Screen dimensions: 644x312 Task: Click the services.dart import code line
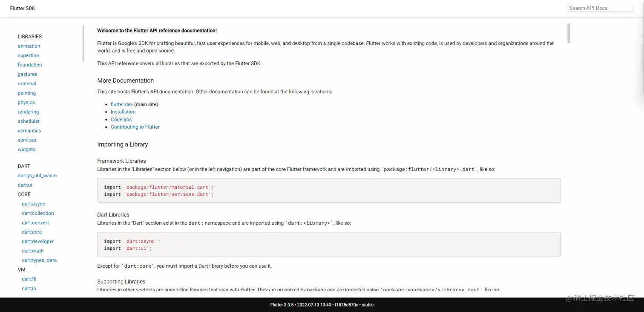click(x=159, y=194)
